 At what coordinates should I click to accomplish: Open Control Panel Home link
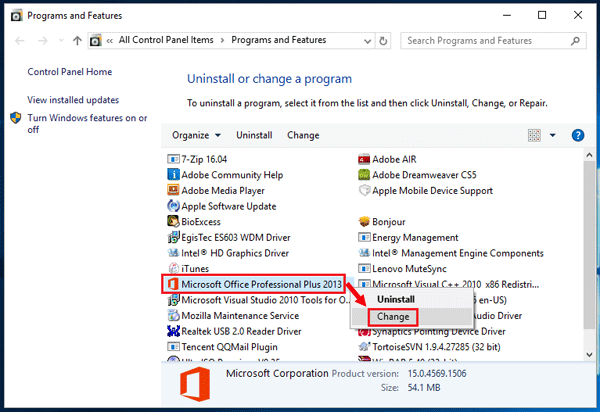(x=70, y=72)
